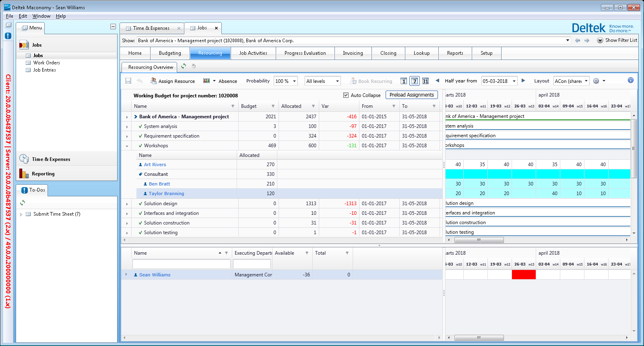Click the Preload Assignments button

pos(411,95)
